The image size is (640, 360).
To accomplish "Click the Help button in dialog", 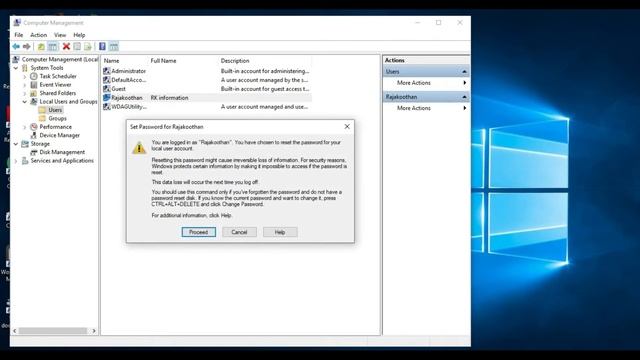I will (280, 232).
